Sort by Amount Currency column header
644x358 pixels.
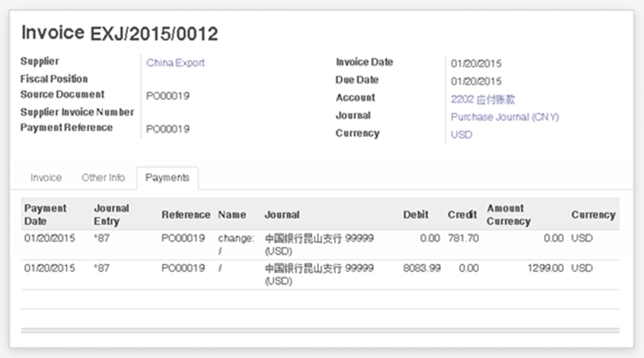tap(508, 214)
